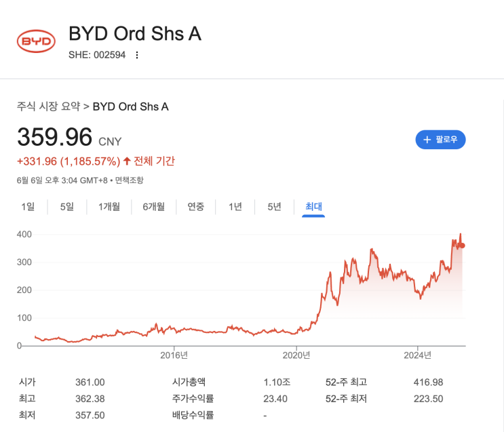504x432 pixels.
Task: Click the chart line near 2020년
Action: (296, 333)
